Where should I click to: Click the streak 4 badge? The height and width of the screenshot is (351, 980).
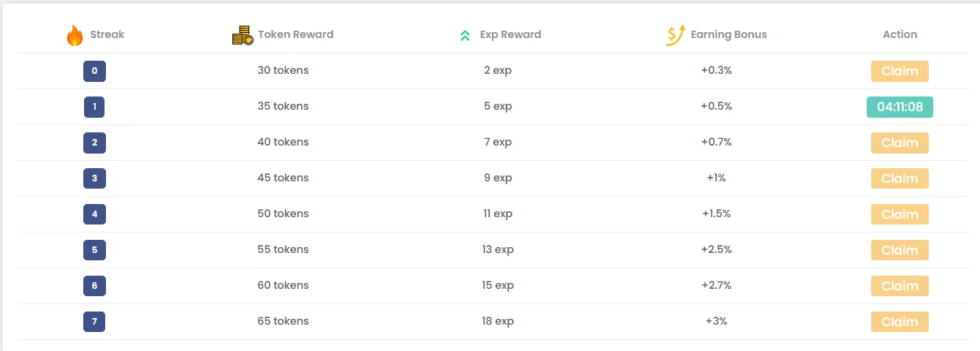(94, 214)
